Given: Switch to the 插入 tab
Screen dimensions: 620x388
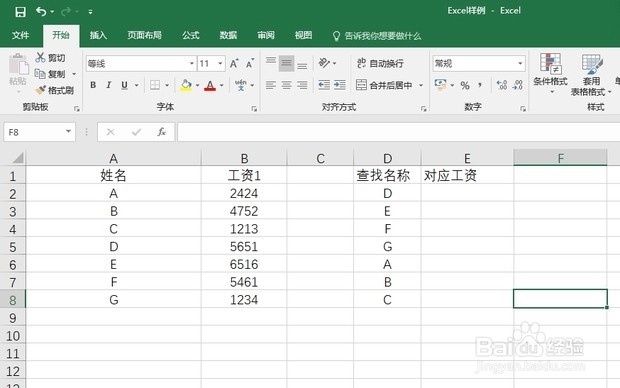Looking at the screenshot, I should click(x=98, y=35).
